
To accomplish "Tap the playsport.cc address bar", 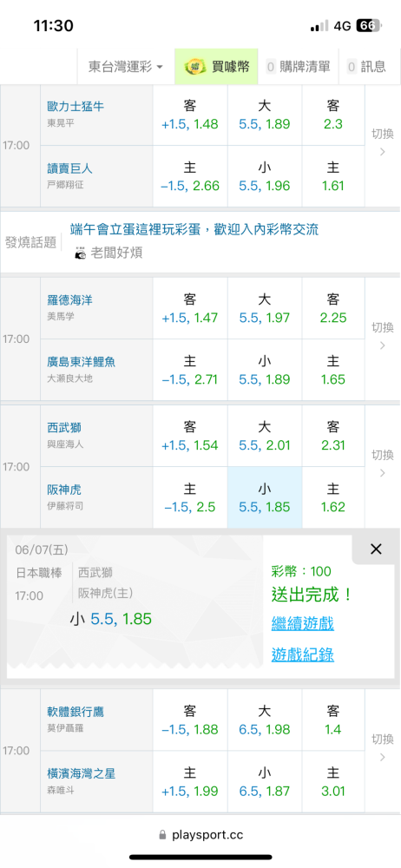I will click(x=200, y=834).
